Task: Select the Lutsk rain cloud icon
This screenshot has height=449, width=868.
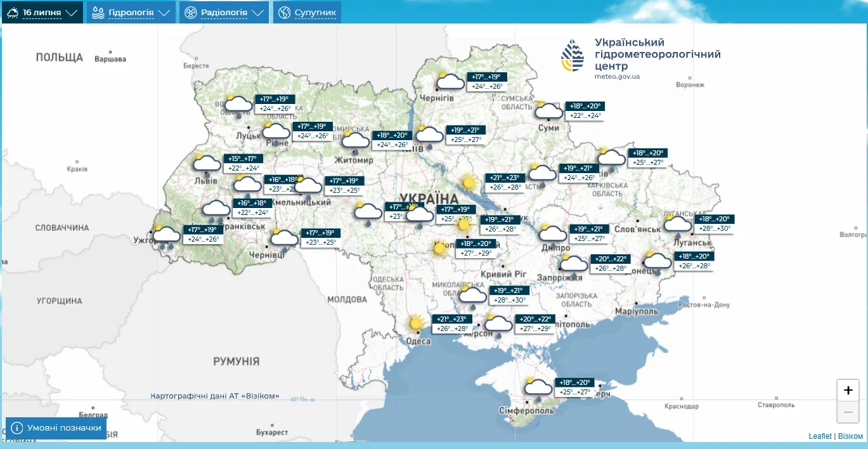Action: tap(238, 105)
